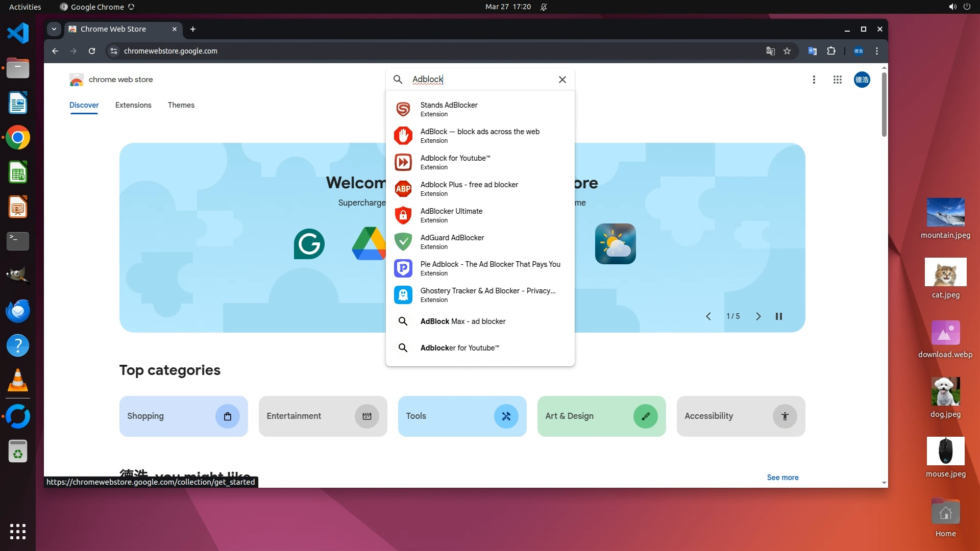Open the tab search dropdown arrow

[x=54, y=29]
